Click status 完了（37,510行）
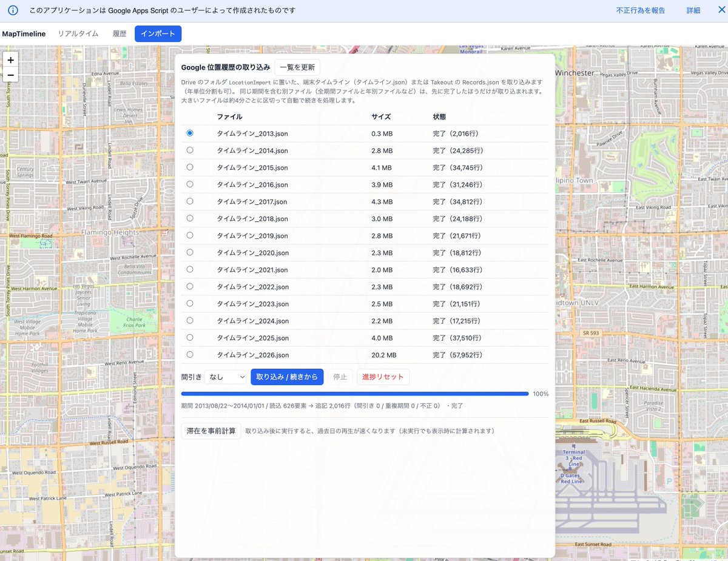The image size is (728, 561). (458, 338)
